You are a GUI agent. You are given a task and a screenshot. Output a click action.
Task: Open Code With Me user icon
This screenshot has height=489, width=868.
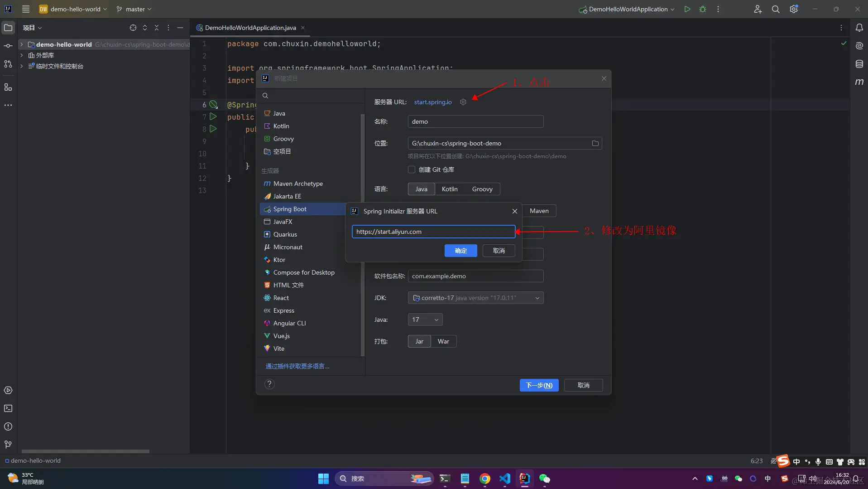(758, 9)
